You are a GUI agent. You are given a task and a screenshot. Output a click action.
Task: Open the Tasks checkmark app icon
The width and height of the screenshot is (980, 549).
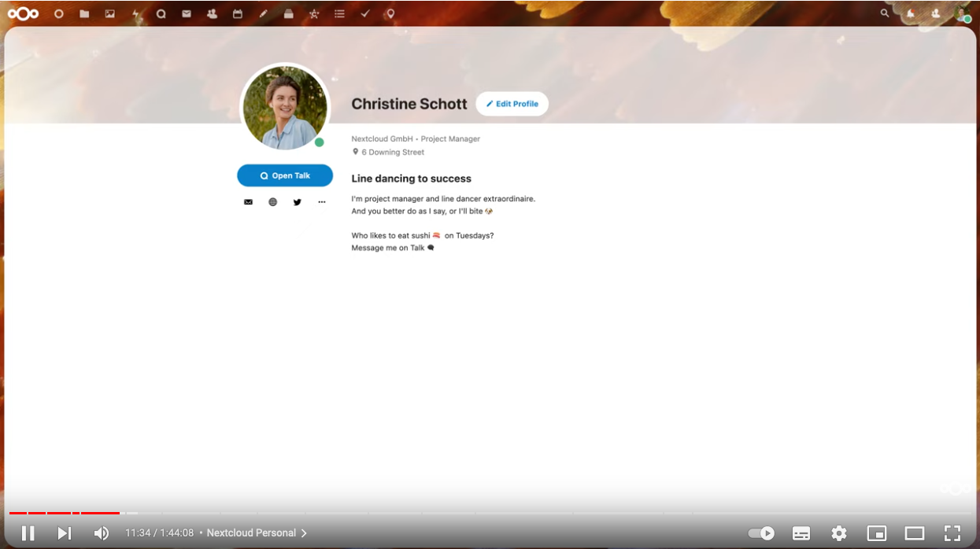click(365, 13)
